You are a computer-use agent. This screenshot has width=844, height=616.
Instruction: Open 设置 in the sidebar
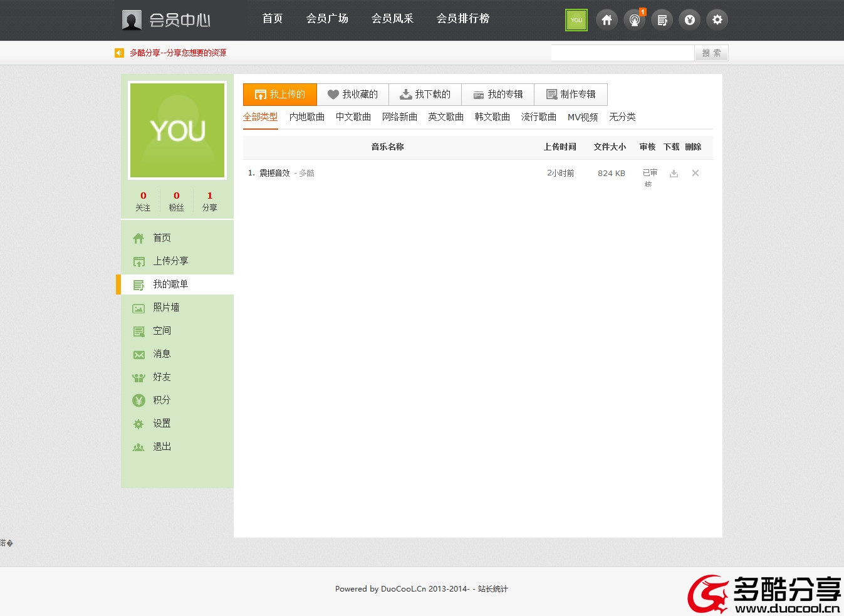point(162,423)
